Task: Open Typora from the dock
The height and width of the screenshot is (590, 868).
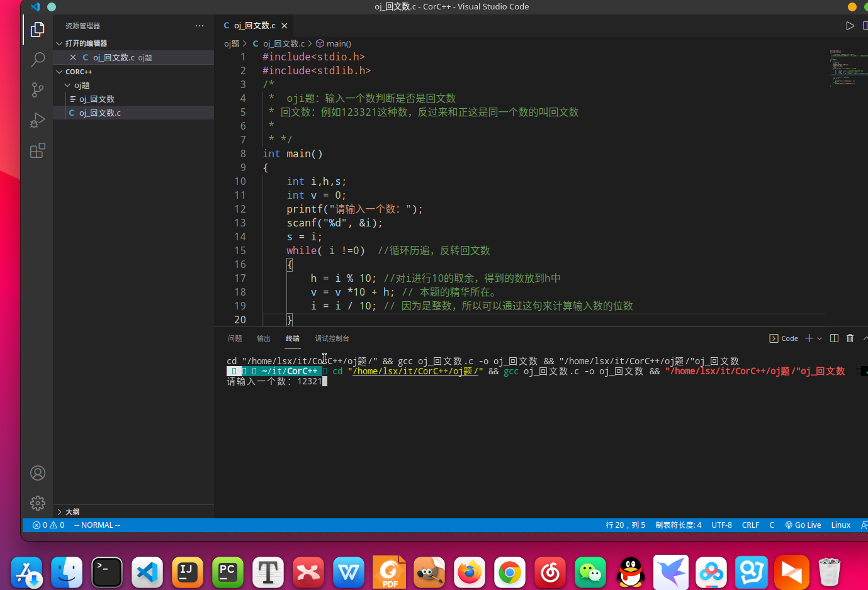Action: point(268,572)
